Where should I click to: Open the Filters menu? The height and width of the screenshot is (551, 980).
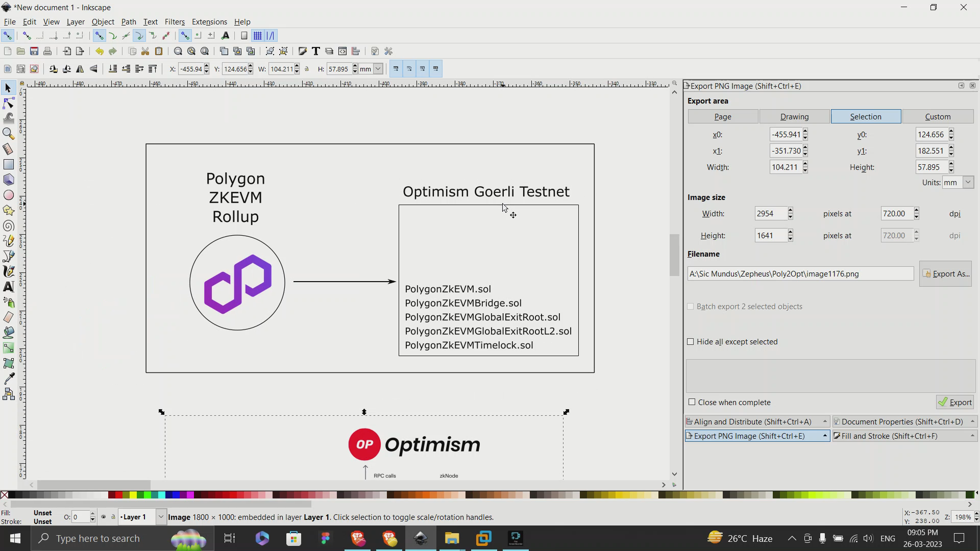click(x=175, y=22)
